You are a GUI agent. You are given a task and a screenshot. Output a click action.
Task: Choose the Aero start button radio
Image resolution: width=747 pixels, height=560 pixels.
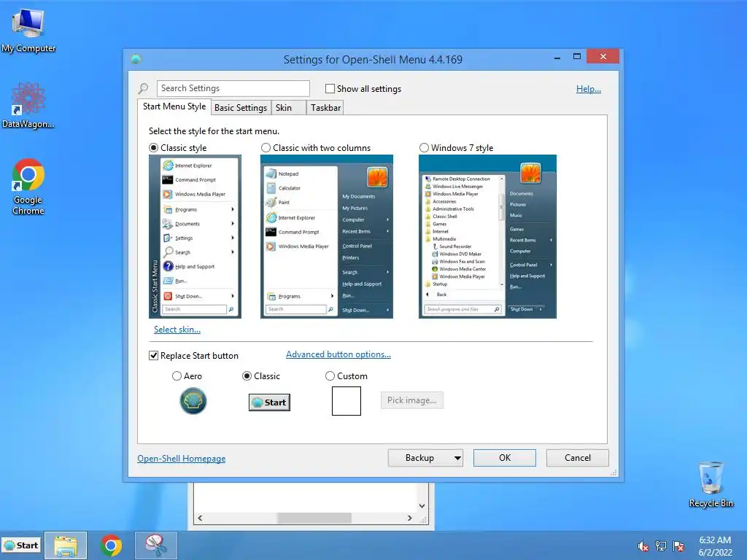tap(177, 376)
